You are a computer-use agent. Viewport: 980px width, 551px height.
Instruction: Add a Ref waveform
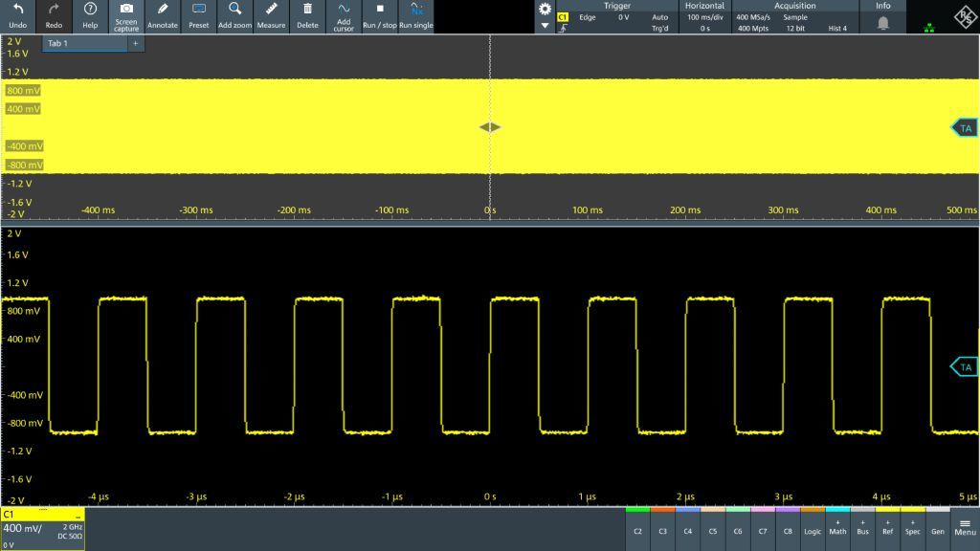pyautogui.click(x=887, y=528)
